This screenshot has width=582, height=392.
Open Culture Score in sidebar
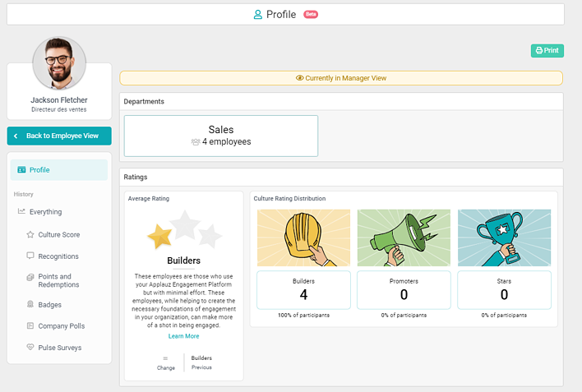pyautogui.click(x=58, y=235)
